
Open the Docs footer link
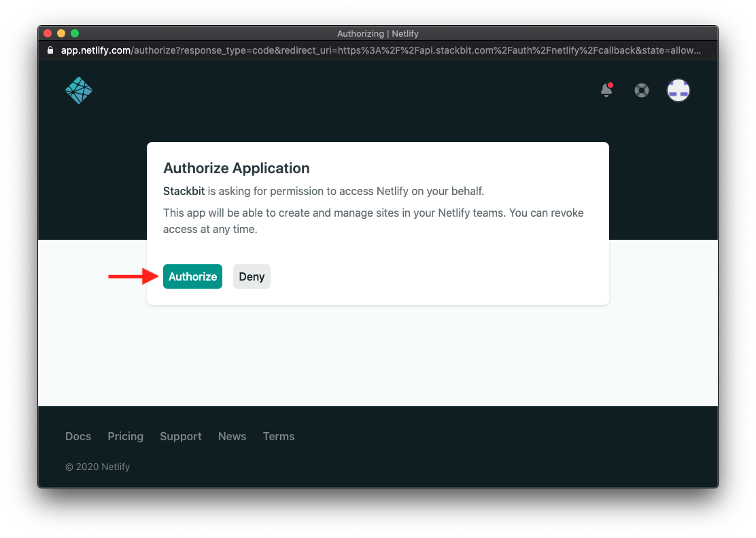point(78,436)
